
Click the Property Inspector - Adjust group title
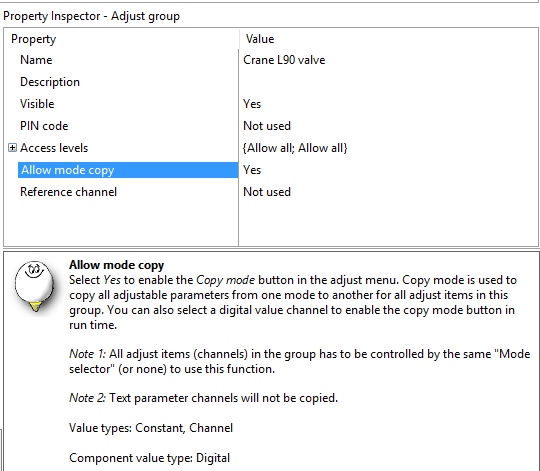tap(91, 16)
